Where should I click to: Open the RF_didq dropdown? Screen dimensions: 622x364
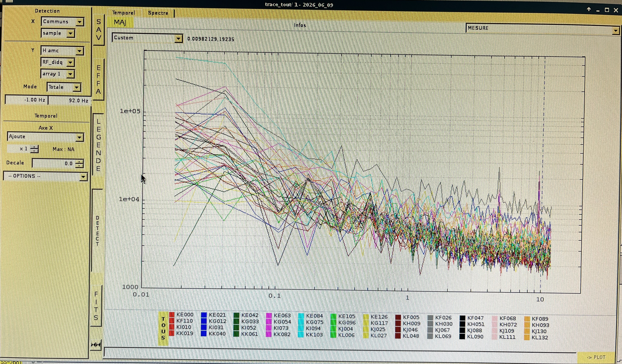58,62
